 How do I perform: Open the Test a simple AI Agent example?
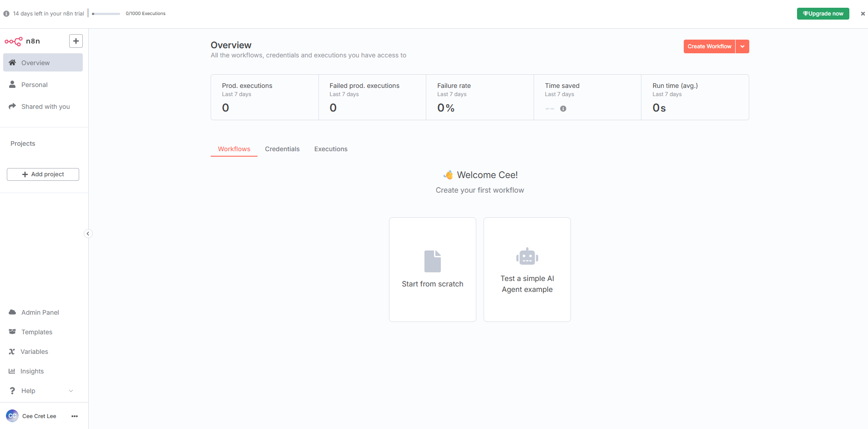527,269
